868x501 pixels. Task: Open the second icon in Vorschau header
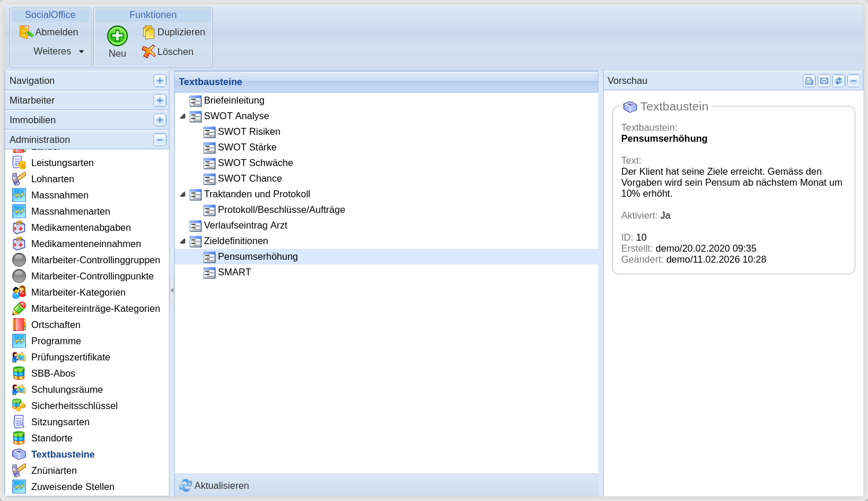click(824, 81)
